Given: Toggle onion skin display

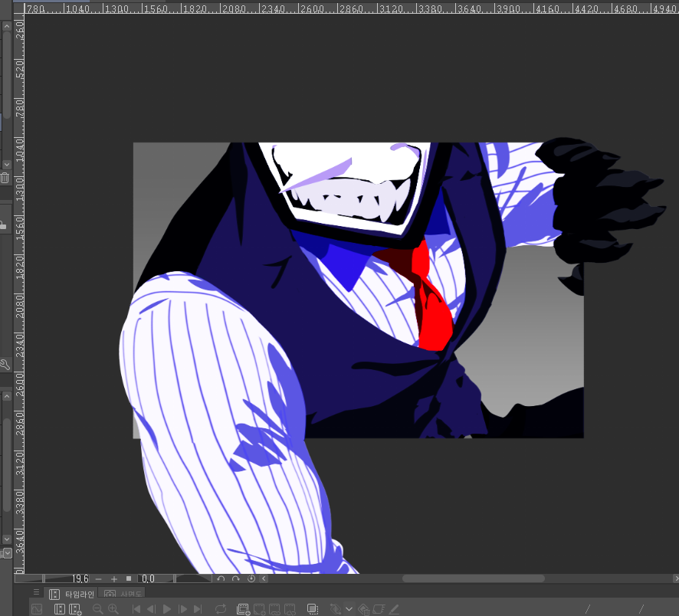Looking at the screenshot, I should [312, 609].
